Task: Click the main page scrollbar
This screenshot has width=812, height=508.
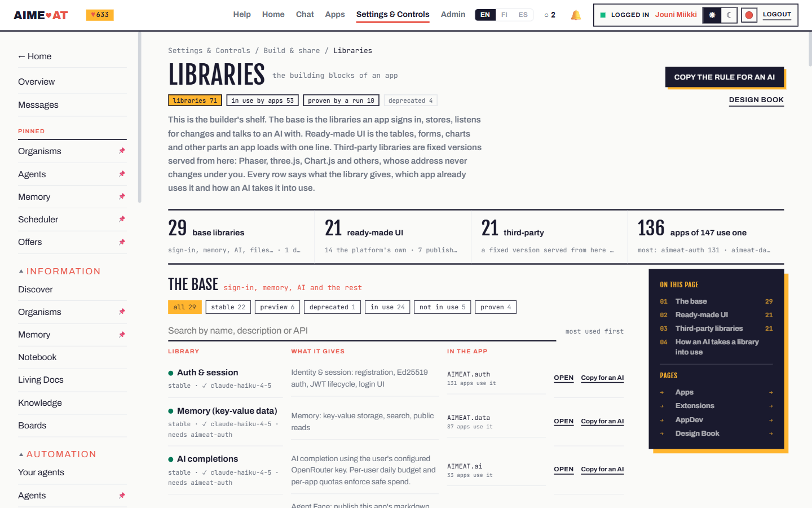Action: [x=810, y=49]
